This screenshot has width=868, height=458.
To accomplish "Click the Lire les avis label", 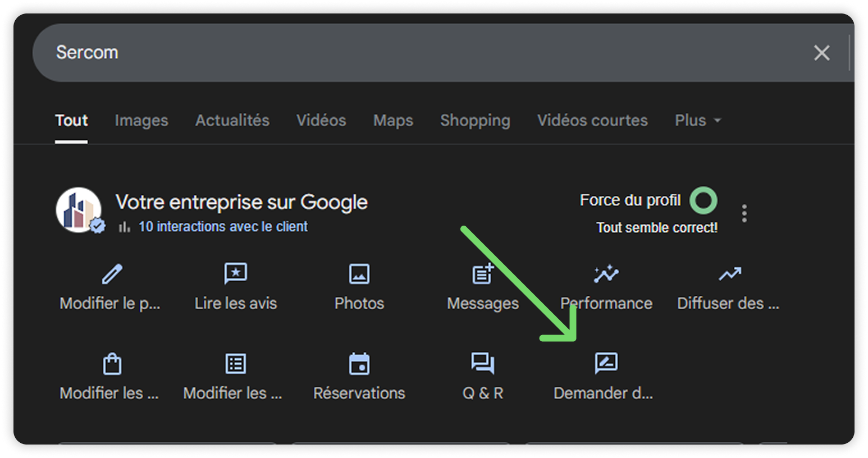I will coord(236,303).
